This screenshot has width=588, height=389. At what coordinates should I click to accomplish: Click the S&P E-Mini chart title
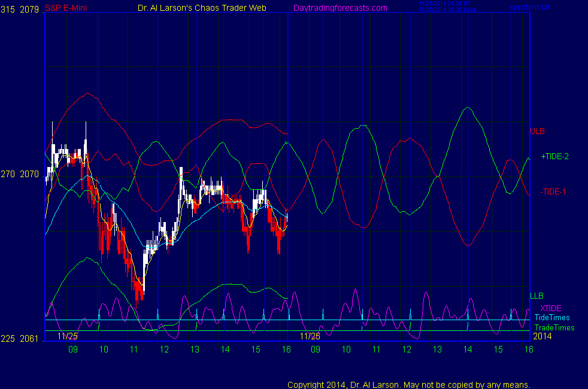click(x=66, y=8)
